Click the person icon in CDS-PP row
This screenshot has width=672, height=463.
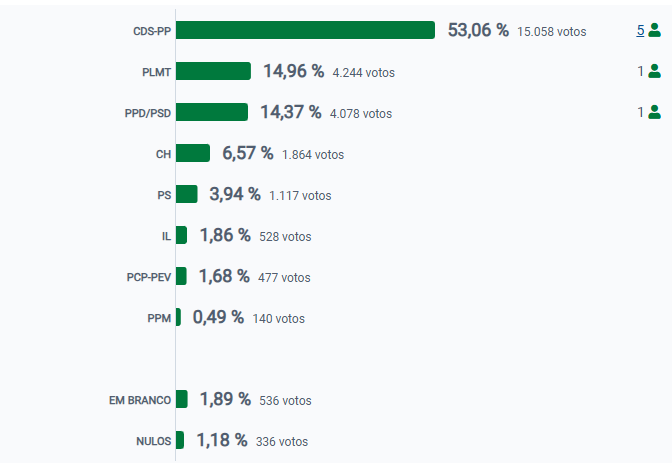655,30
